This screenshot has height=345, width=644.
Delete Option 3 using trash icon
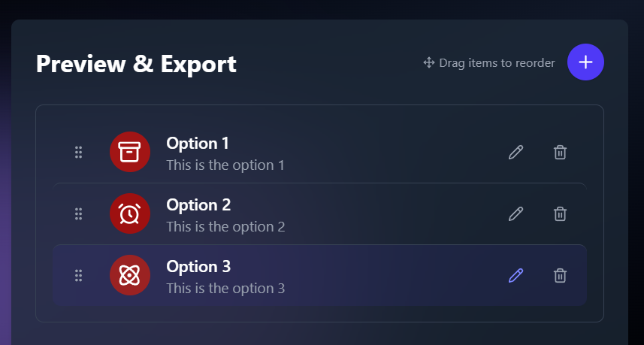pyautogui.click(x=561, y=276)
